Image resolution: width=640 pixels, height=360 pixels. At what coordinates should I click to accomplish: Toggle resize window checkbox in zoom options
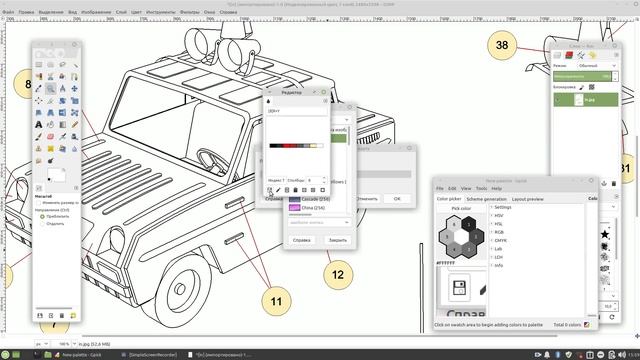(x=38, y=202)
